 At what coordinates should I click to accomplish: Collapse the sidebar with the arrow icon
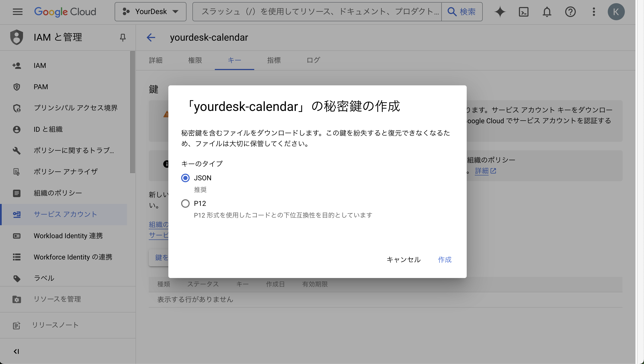coord(16,351)
